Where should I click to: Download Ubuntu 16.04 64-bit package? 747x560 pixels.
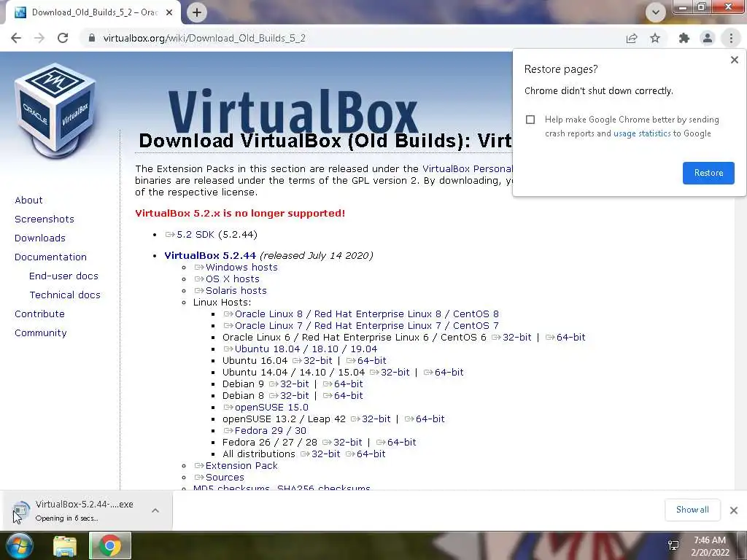pos(366,360)
